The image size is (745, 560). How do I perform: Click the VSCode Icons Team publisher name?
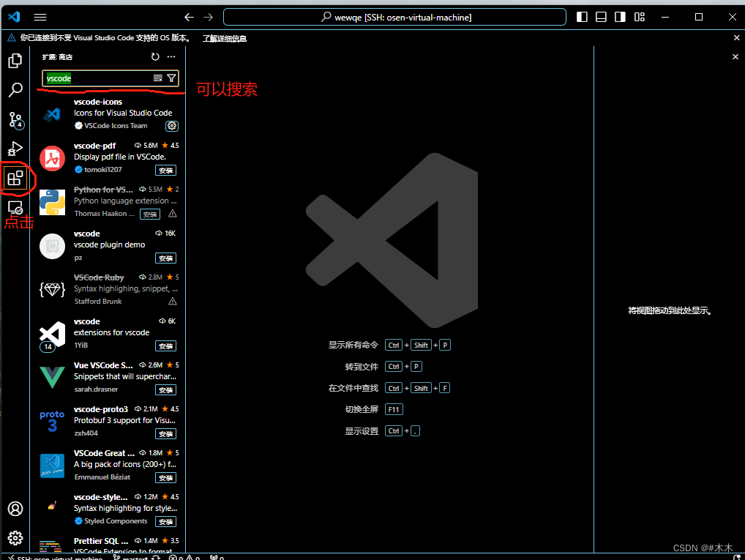pos(116,126)
